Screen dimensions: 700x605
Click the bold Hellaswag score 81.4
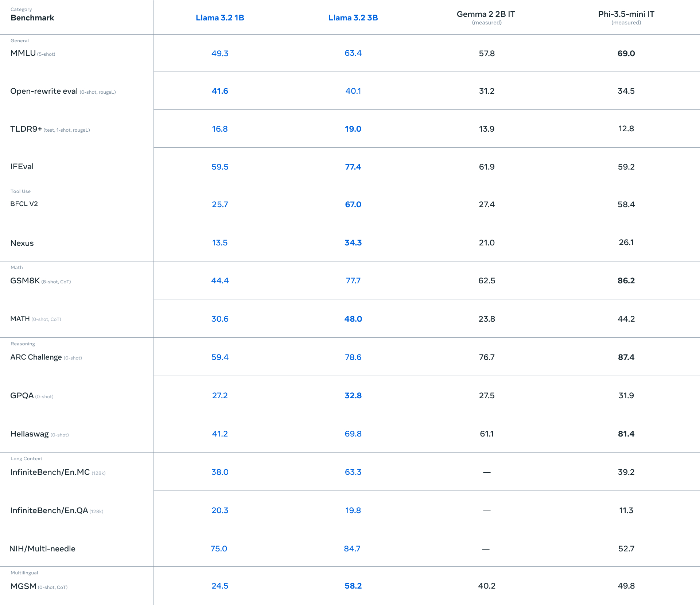pos(626,434)
